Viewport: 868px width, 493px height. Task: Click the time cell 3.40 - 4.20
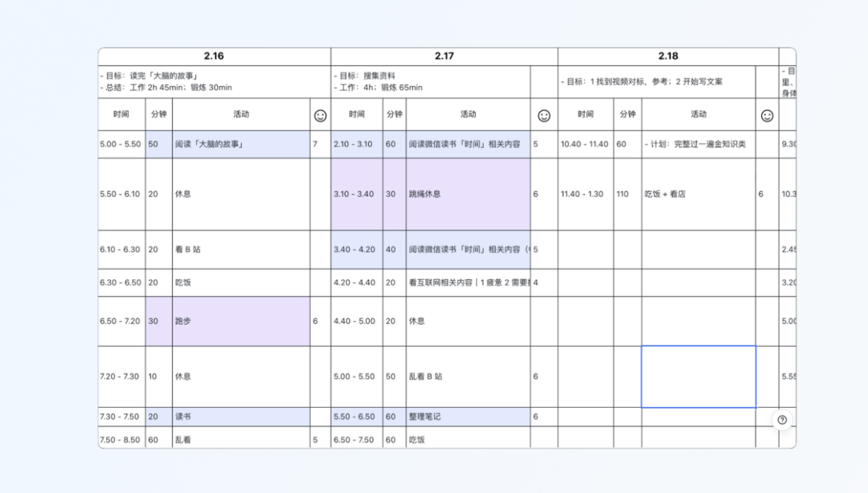tap(357, 250)
